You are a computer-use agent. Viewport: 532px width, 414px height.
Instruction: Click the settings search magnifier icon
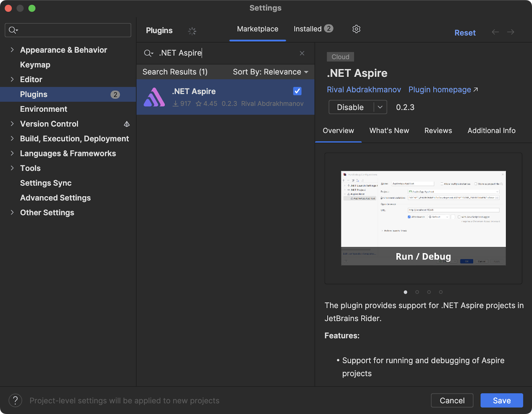(x=13, y=30)
